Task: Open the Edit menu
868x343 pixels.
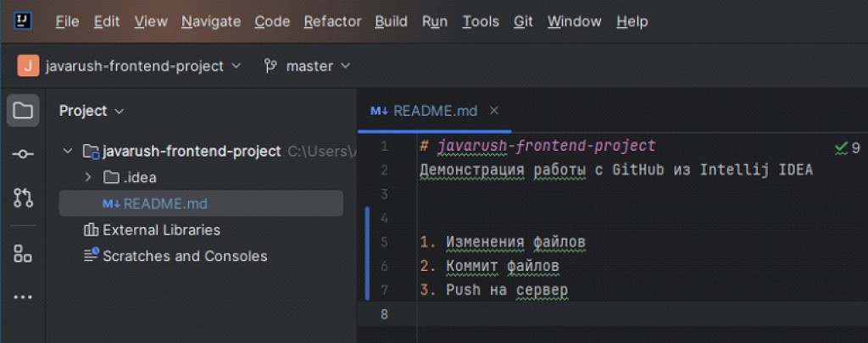Action: click(107, 21)
